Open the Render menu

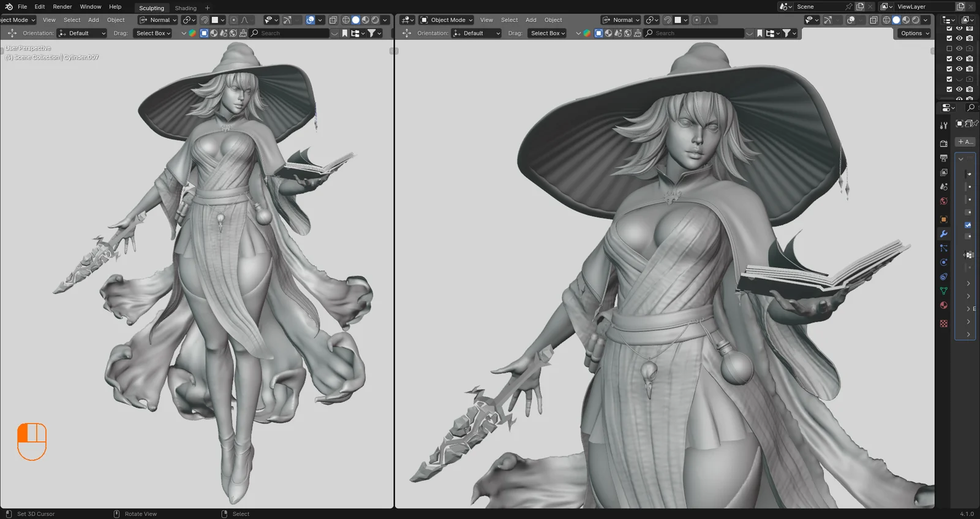click(62, 7)
